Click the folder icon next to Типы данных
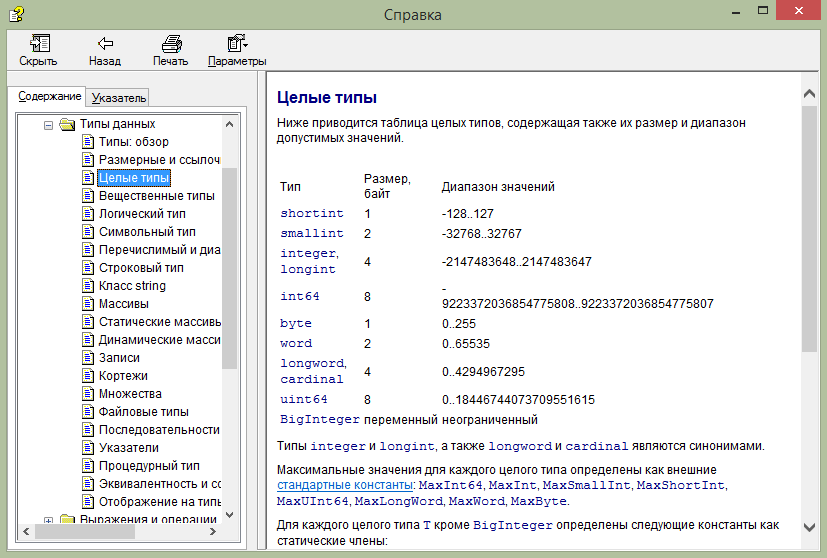The image size is (827, 558). click(x=67, y=124)
